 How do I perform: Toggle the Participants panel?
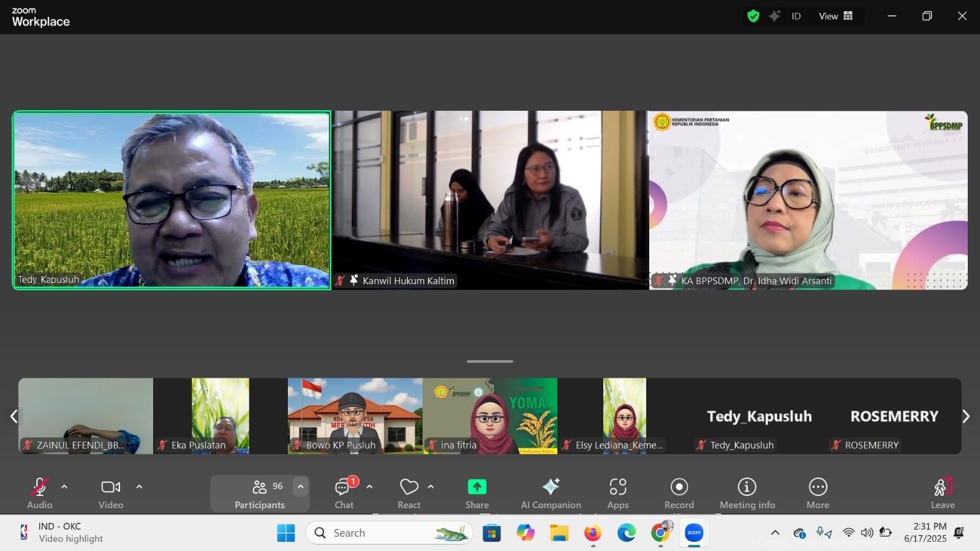(x=260, y=493)
